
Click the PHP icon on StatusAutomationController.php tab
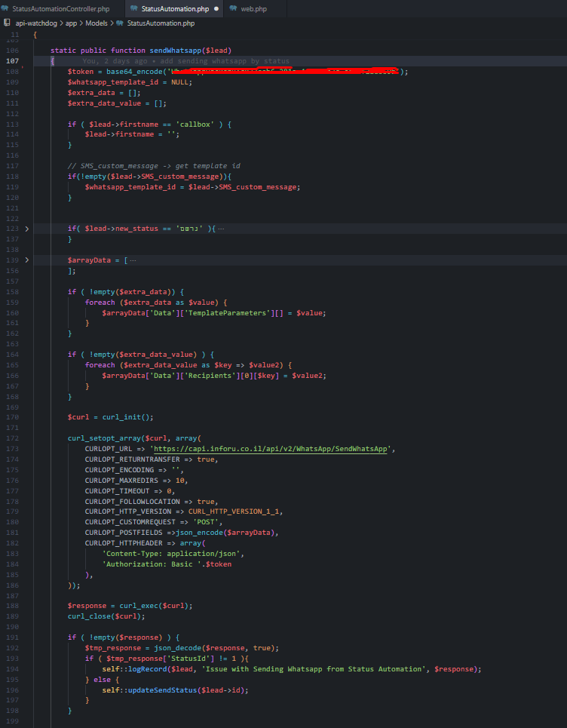point(6,9)
